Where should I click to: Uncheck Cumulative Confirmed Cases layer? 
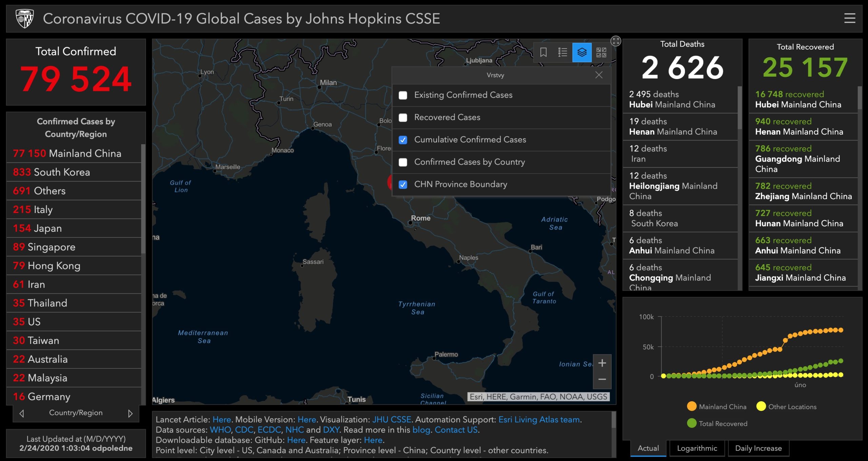point(403,140)
